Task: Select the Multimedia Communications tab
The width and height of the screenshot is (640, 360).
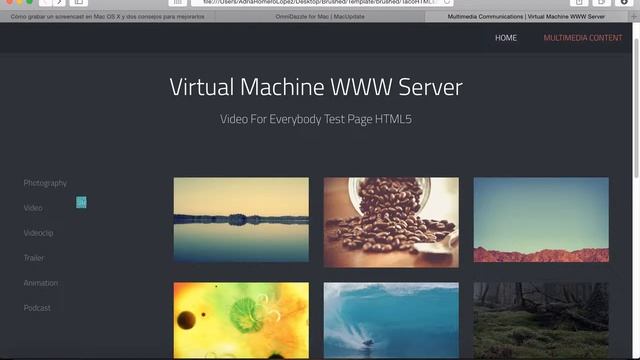Action: (x=526, y=17)
